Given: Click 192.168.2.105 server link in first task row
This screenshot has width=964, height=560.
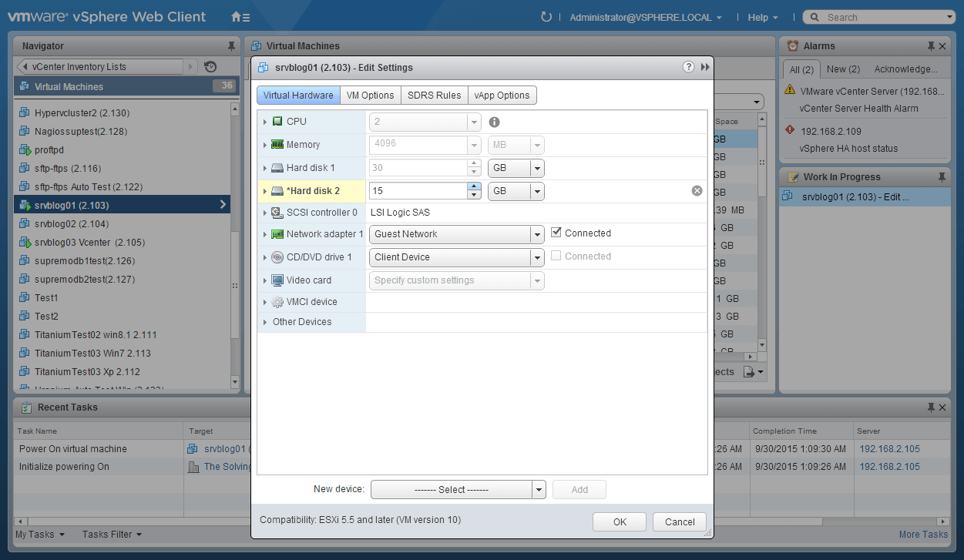Looking at the screenshot, I should pyautogui.click(x=889, y=449).
